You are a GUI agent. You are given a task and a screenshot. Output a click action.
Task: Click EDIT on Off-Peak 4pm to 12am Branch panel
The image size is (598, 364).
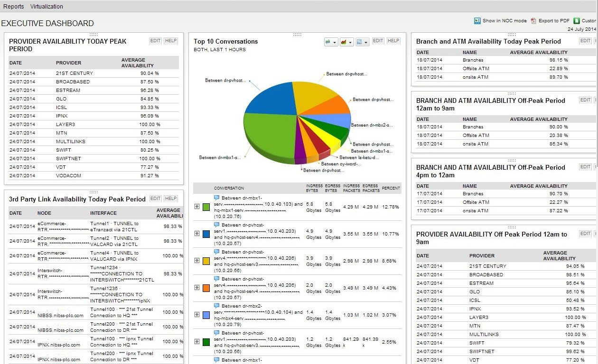[586, 167]
